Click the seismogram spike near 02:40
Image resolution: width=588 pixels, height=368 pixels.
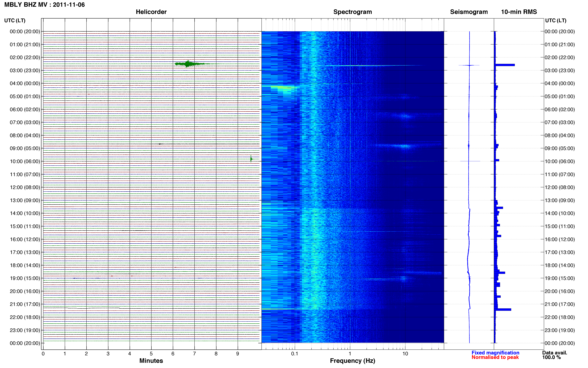point(469,65)
